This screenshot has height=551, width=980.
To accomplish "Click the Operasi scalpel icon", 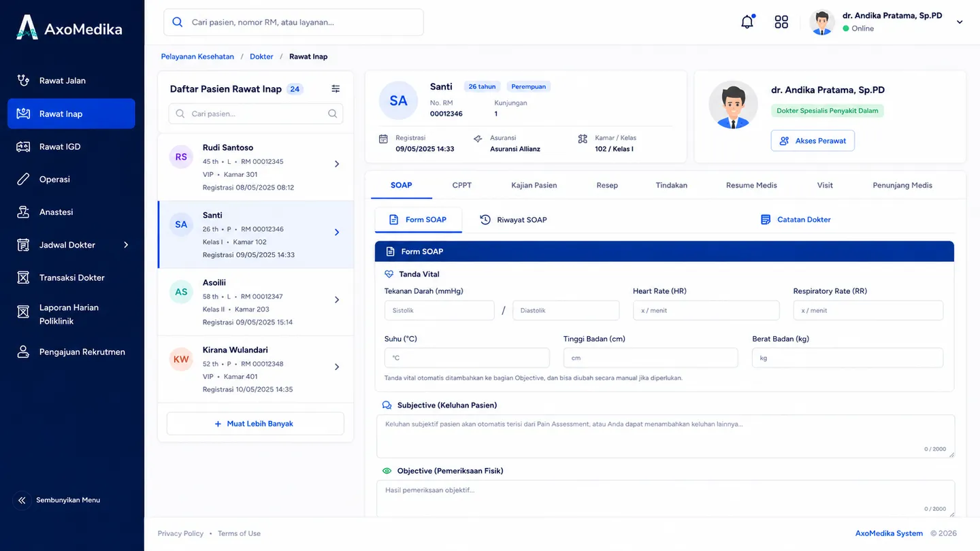I will tap(23, 179).
